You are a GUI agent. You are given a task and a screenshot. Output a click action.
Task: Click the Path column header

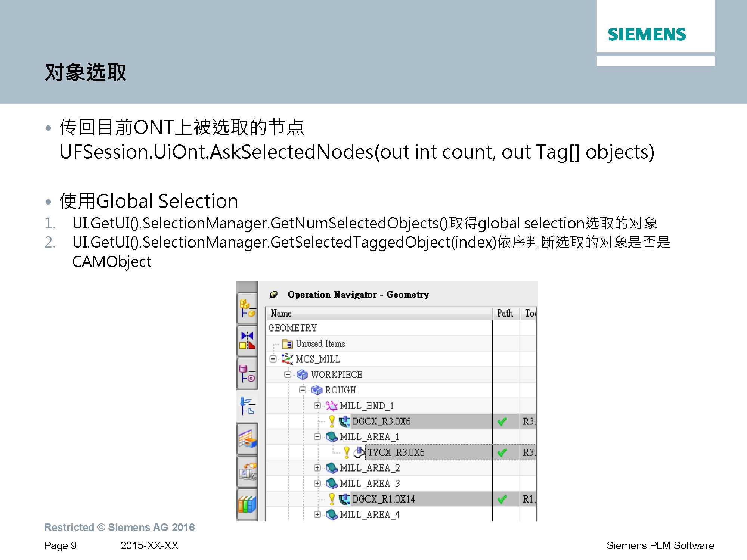click(x=506, y=313)
